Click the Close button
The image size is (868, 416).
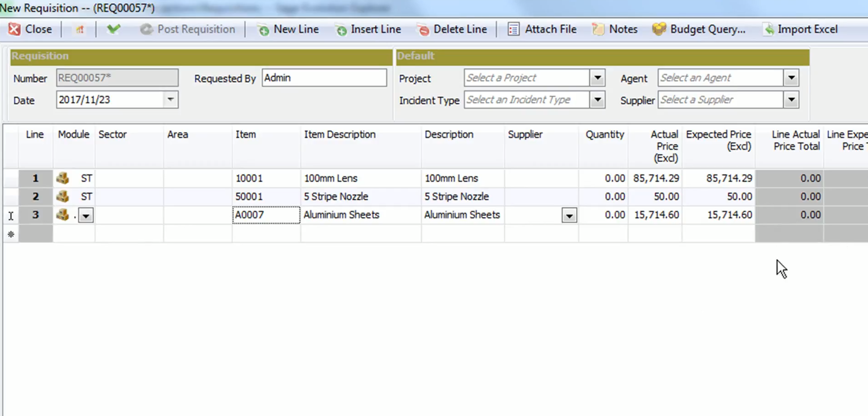[x=30, y=29]
